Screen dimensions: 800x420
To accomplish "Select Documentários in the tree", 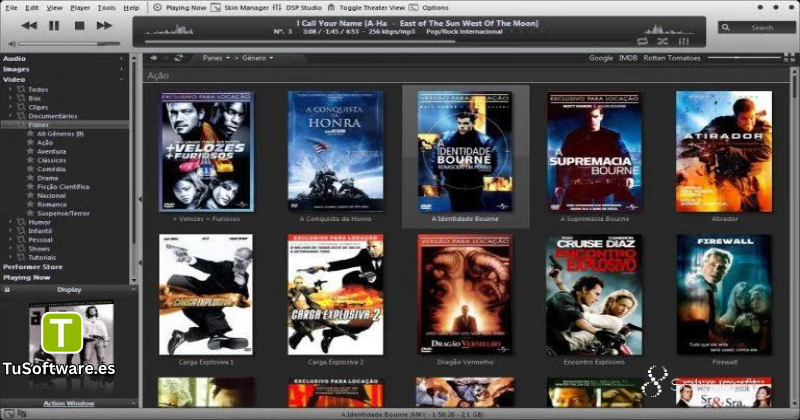I will 53,116.
